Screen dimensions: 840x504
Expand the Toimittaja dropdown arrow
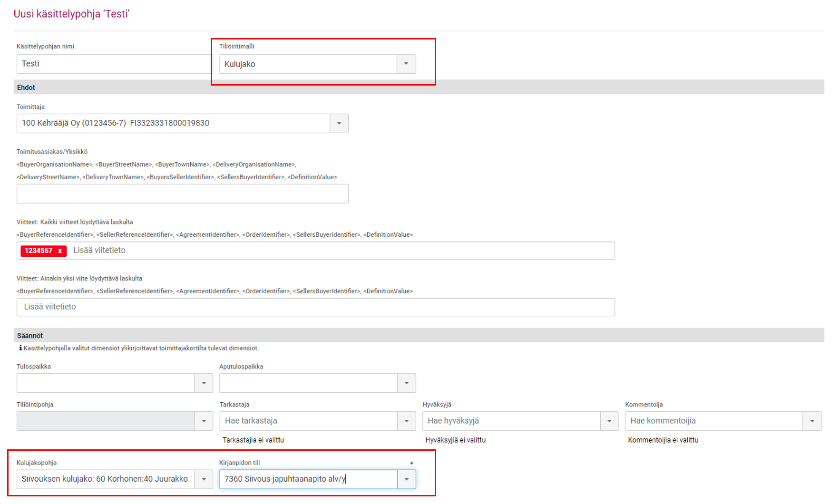[339, 124]
